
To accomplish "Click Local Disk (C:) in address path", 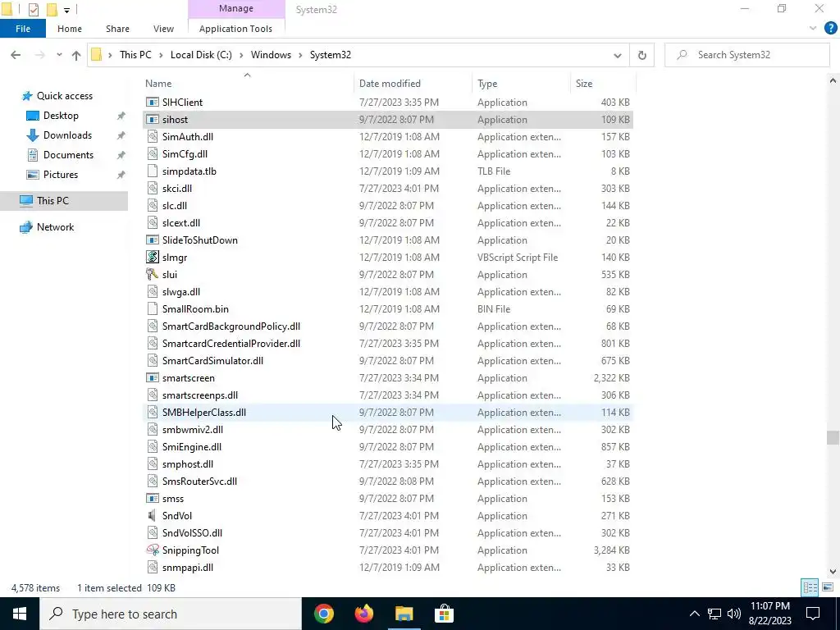I will [x=201, y=55].
